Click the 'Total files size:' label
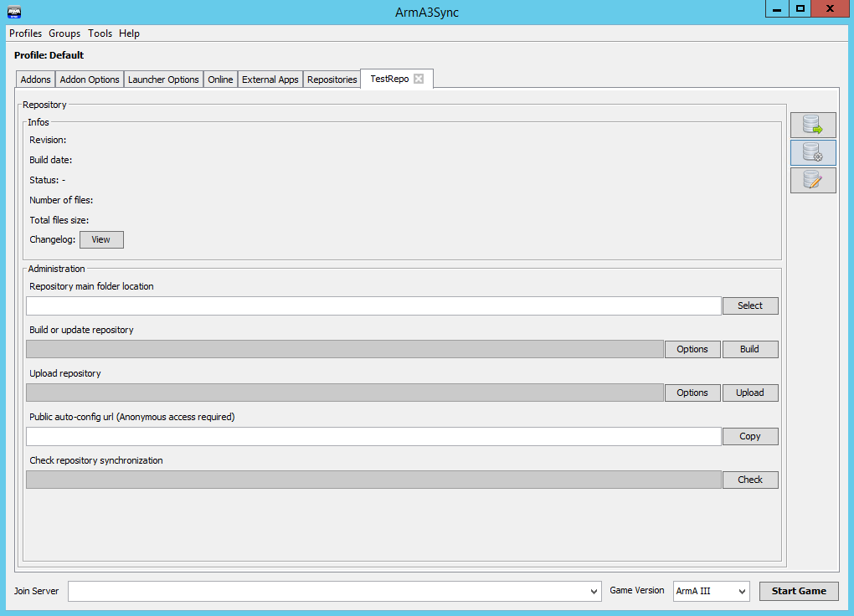The width and height of the screenshot is (854, 616). pyautogui.click(x=59, y=221)
